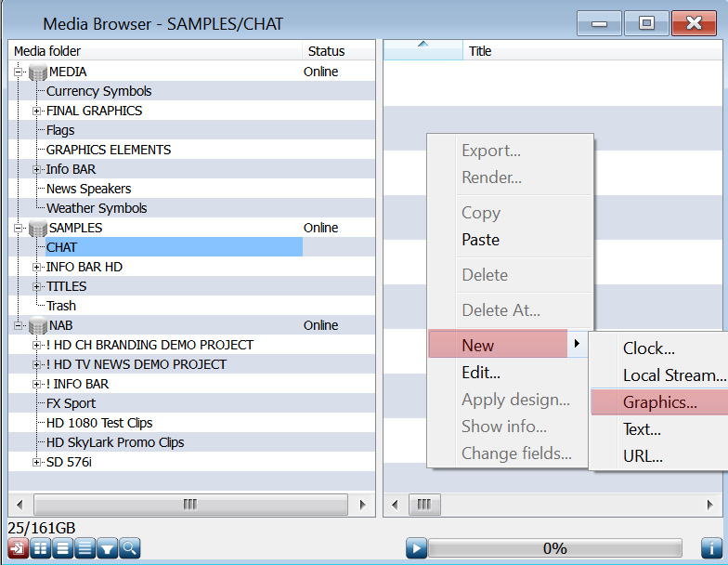Select the FX Sport folder
The width and height of the screenshot is (728, 565).
point(71,403)
